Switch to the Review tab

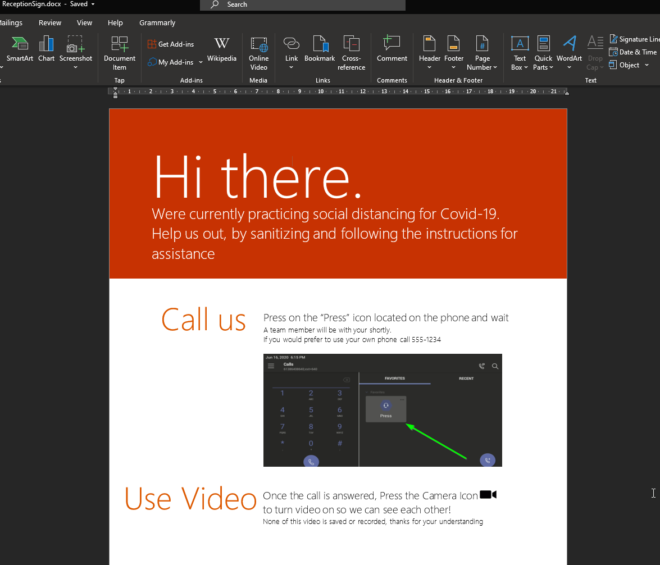pyautogui.click(x=50, y=22)
